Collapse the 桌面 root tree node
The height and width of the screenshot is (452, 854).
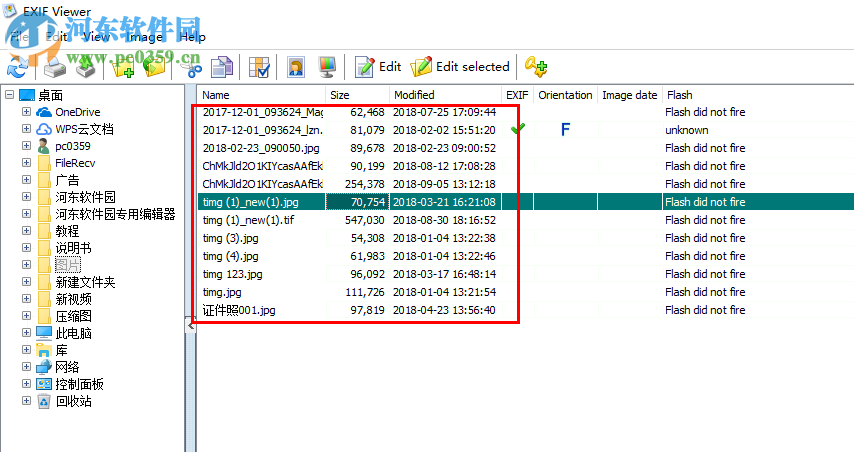coord(9,95)
